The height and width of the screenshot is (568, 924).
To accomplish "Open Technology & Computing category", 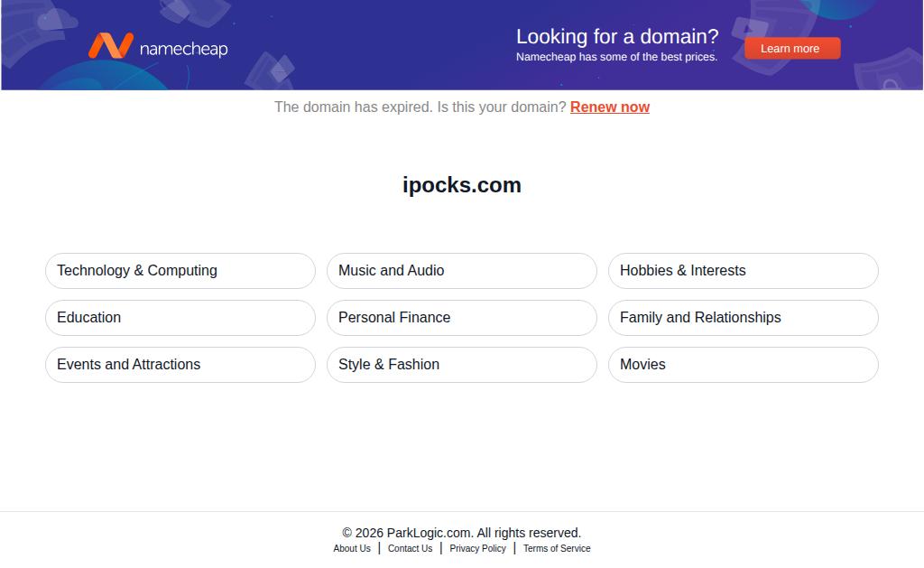I will pos(180,271).
